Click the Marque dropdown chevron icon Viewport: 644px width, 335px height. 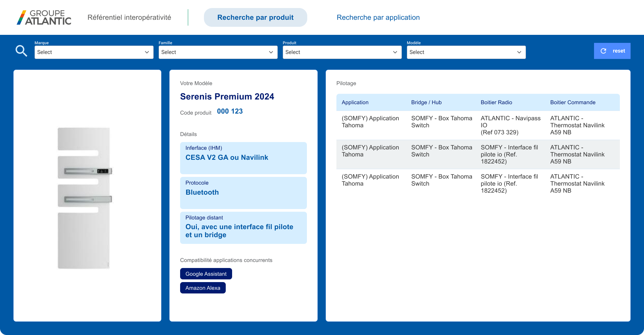(147, 52)
